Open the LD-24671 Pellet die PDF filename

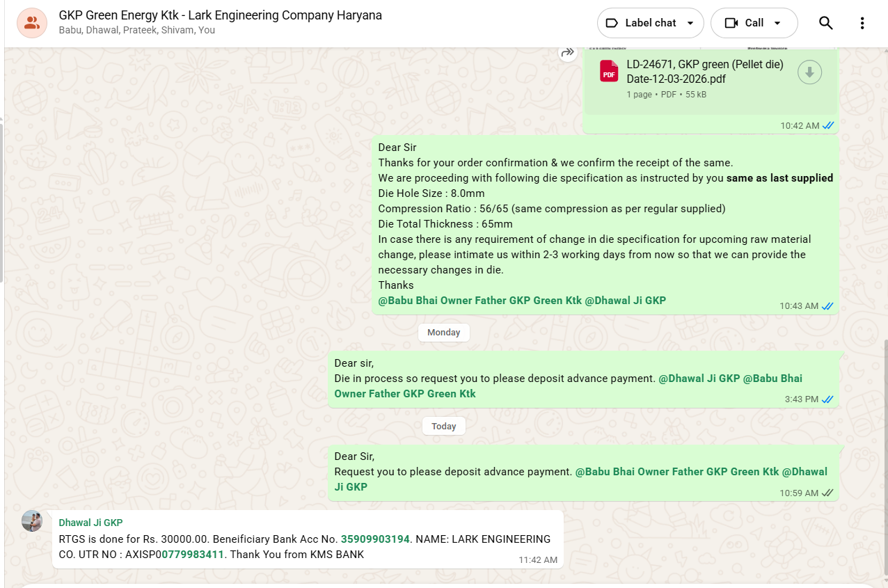(704, 72)
